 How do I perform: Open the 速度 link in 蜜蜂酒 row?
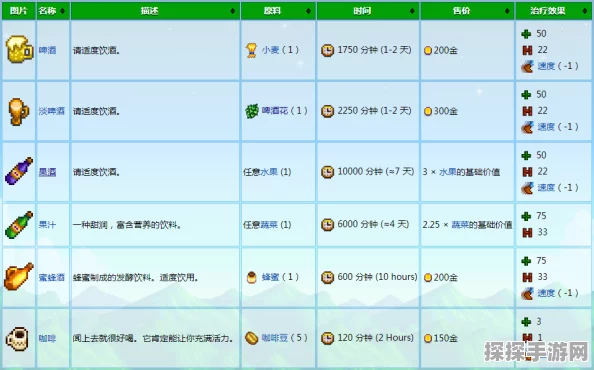tap(546, 293)
